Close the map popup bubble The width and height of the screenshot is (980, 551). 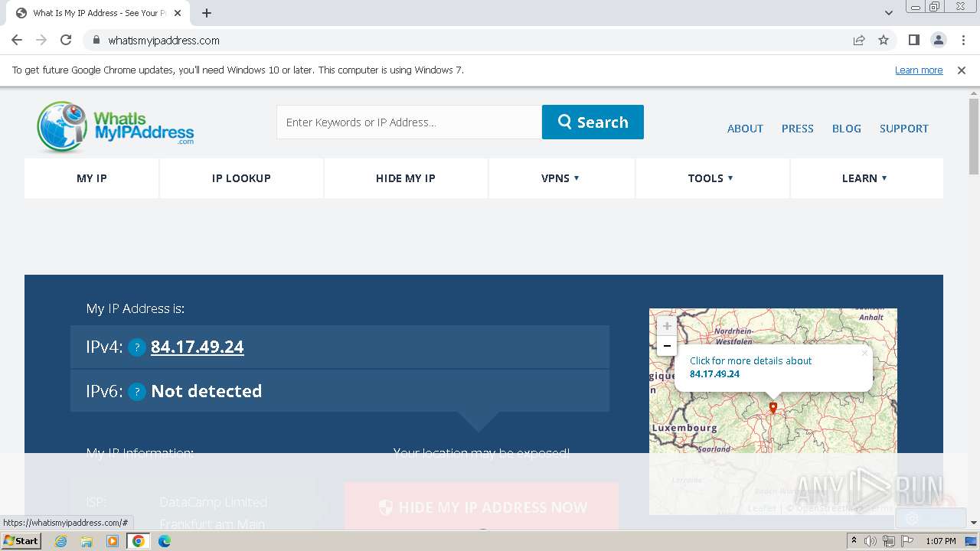coord(864,353)
